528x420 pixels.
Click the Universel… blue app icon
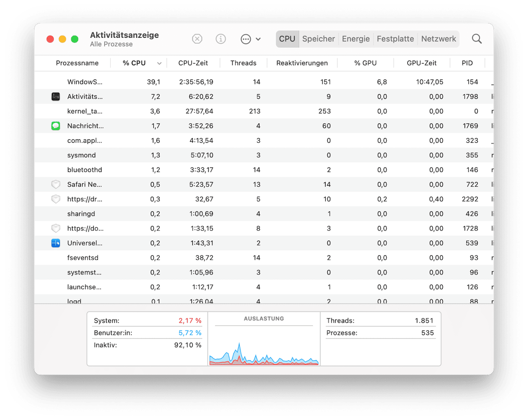click(x=56, y=243)
